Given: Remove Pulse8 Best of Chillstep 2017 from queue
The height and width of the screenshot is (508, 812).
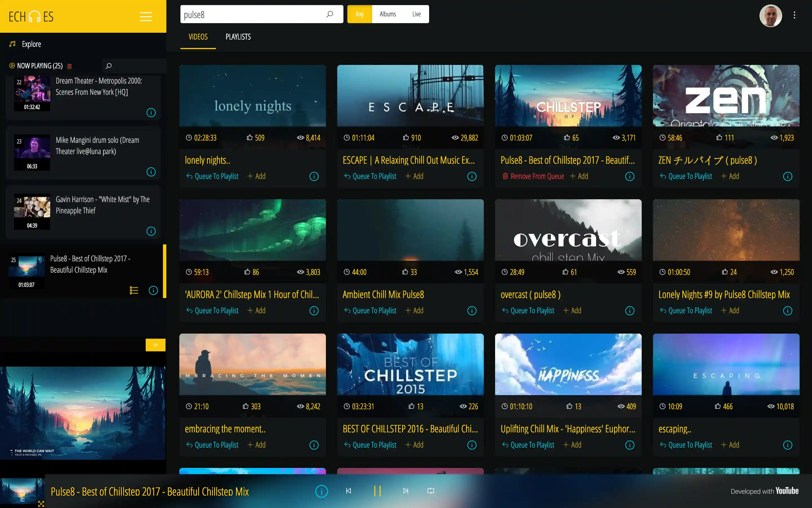Looking at the screenshot, I should (x=533, y=176).
